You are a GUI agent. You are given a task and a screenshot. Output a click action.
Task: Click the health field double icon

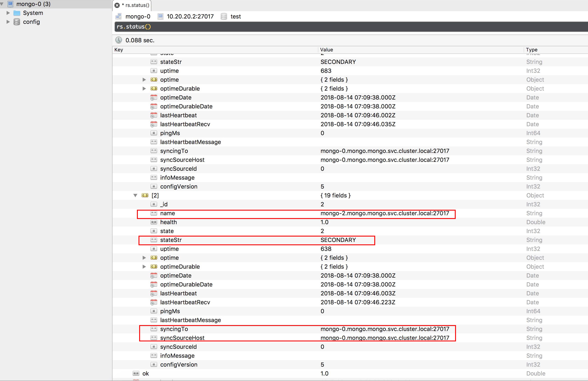tap(154, 222)
